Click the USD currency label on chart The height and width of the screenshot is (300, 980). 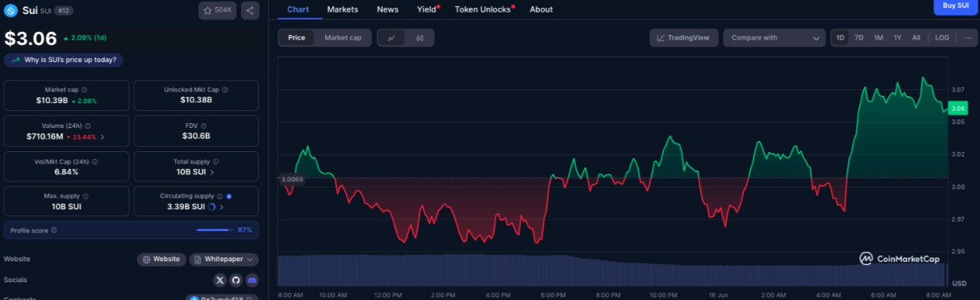coord(958,283)
